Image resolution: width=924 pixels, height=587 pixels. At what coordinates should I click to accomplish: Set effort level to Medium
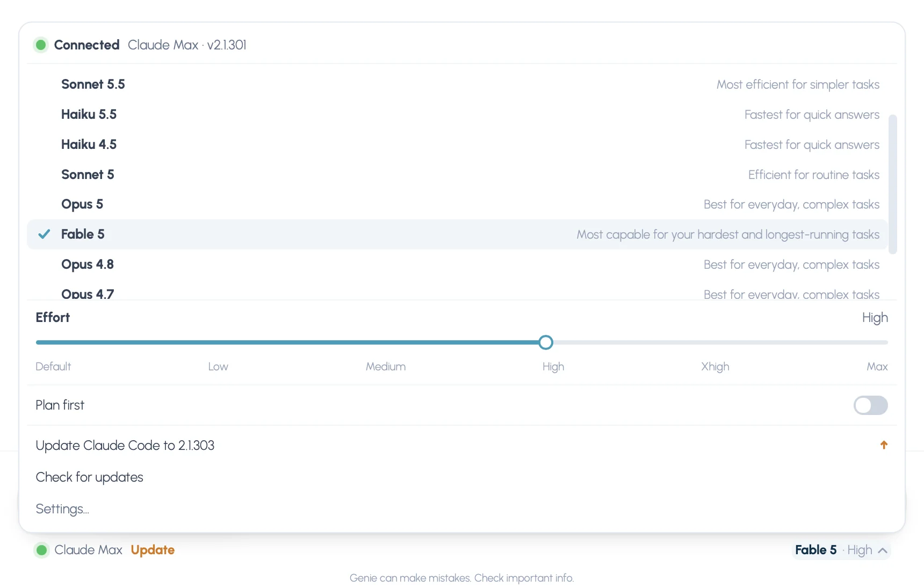point(386,367)
